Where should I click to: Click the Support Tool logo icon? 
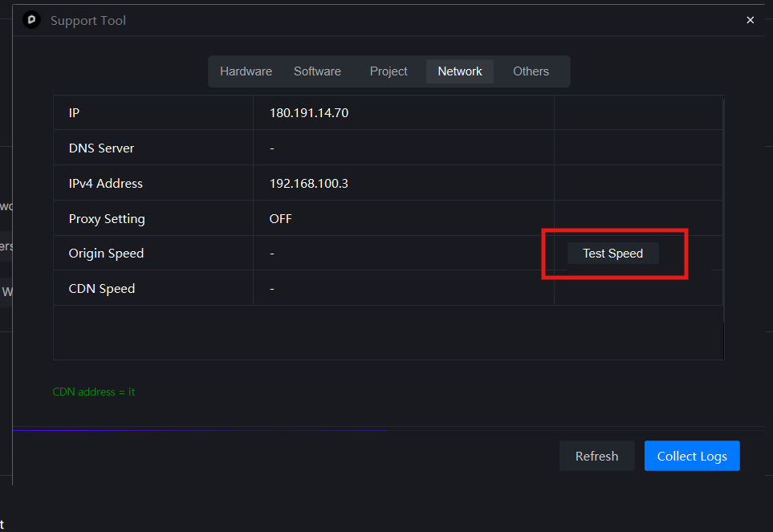pos(32,20)
